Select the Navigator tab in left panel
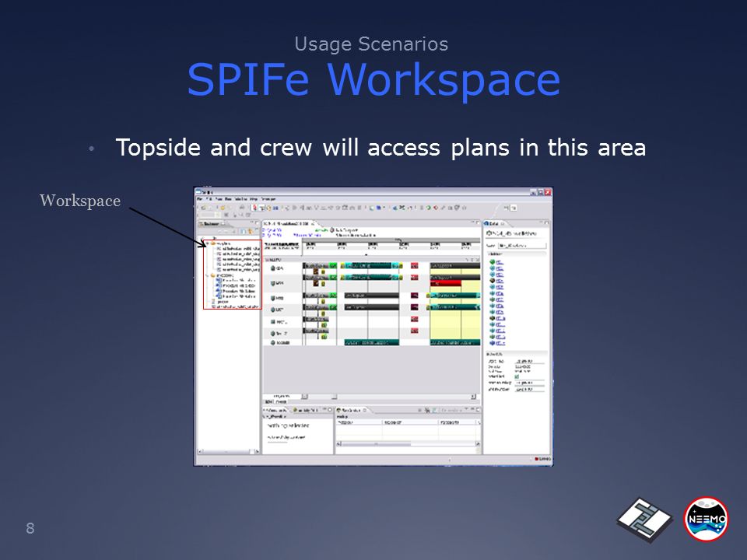 (x=212, y=223)
